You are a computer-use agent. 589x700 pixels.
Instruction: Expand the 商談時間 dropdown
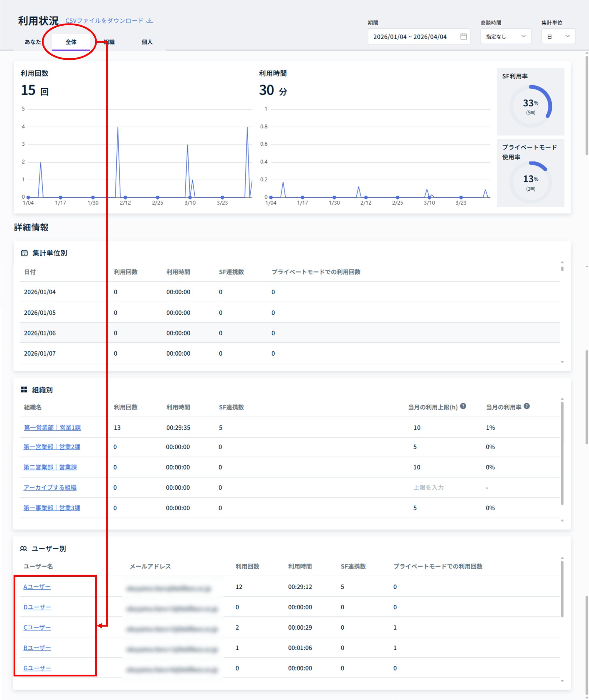(506, 37)
